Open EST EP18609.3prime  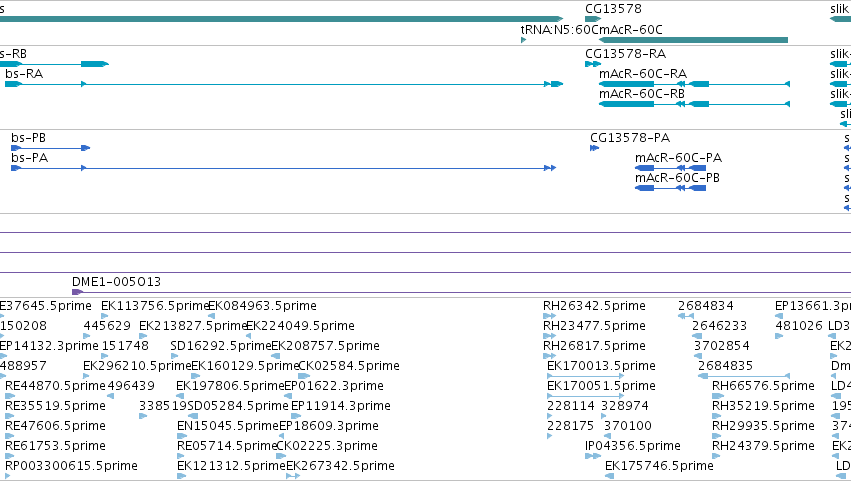click(x=329, y=426)
